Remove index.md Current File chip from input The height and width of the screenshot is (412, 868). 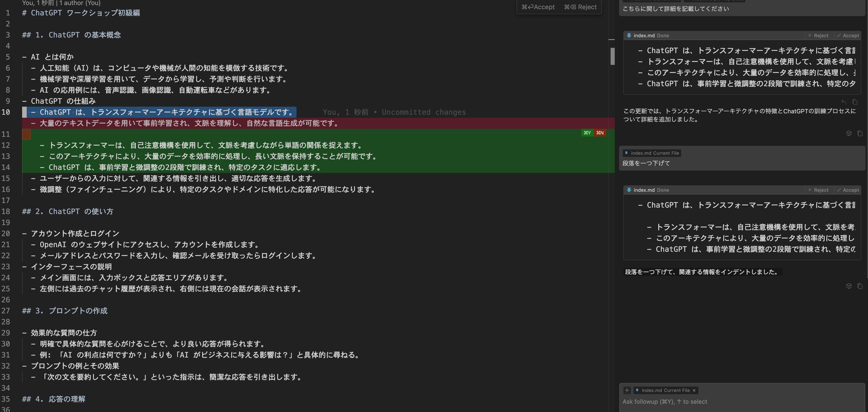[694, 390]
